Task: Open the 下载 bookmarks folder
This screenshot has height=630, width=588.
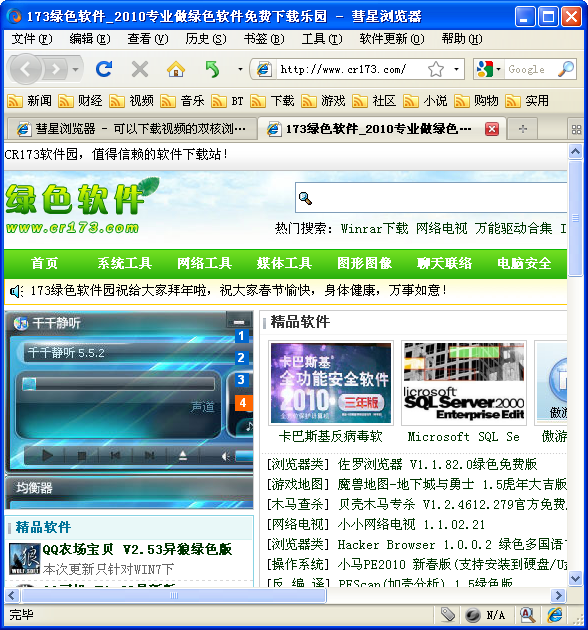Action: tap(272, 101)
